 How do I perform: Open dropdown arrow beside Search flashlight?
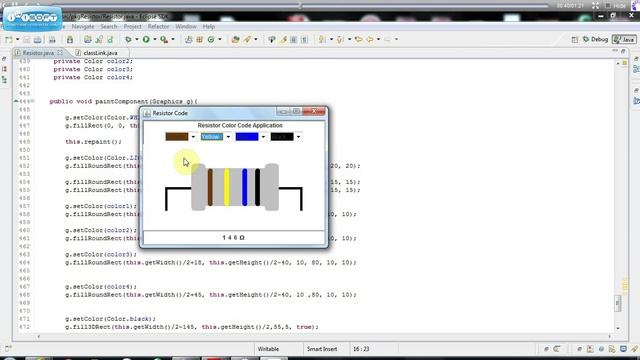click(x=256, y=40)
